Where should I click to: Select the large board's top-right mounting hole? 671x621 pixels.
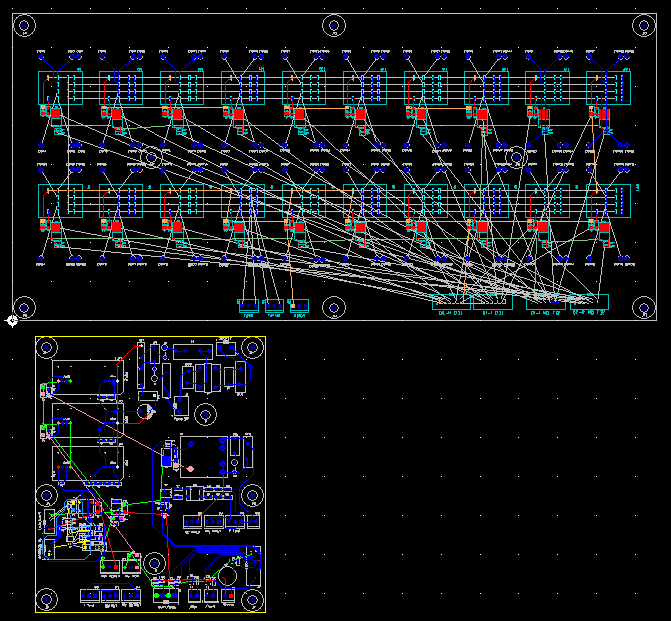(641, 27)
